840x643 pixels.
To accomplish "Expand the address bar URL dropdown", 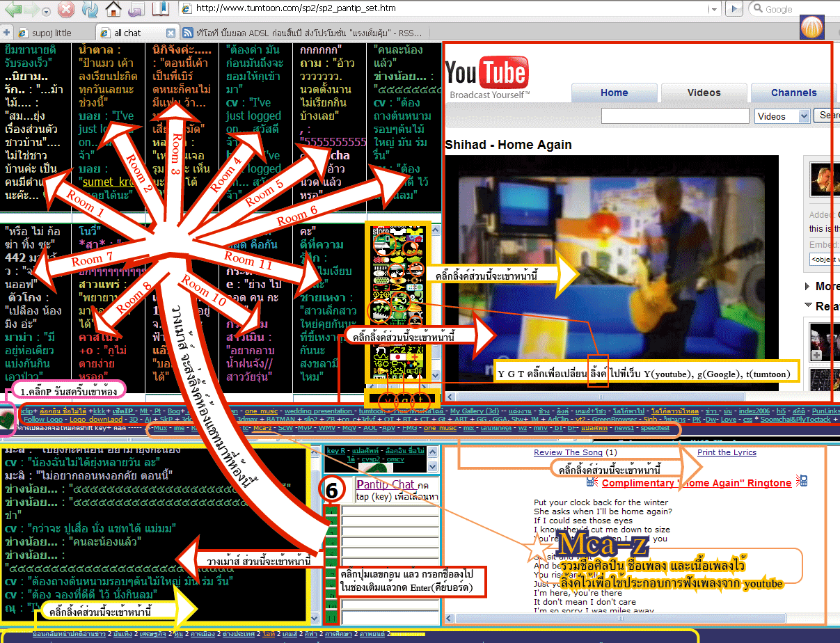I will [715, 9].
